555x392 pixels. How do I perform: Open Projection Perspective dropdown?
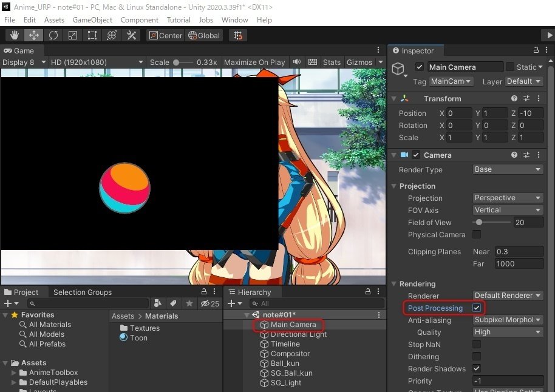(x=508, y=198)
